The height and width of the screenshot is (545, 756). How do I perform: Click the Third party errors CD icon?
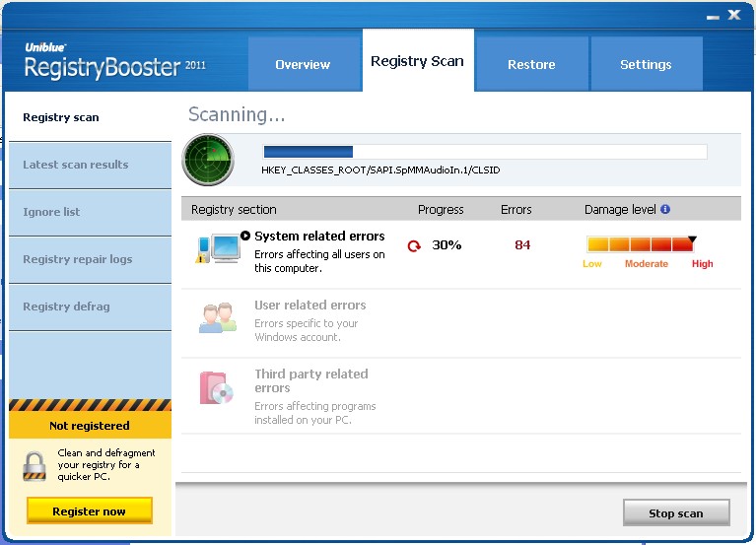pos(217,388)
